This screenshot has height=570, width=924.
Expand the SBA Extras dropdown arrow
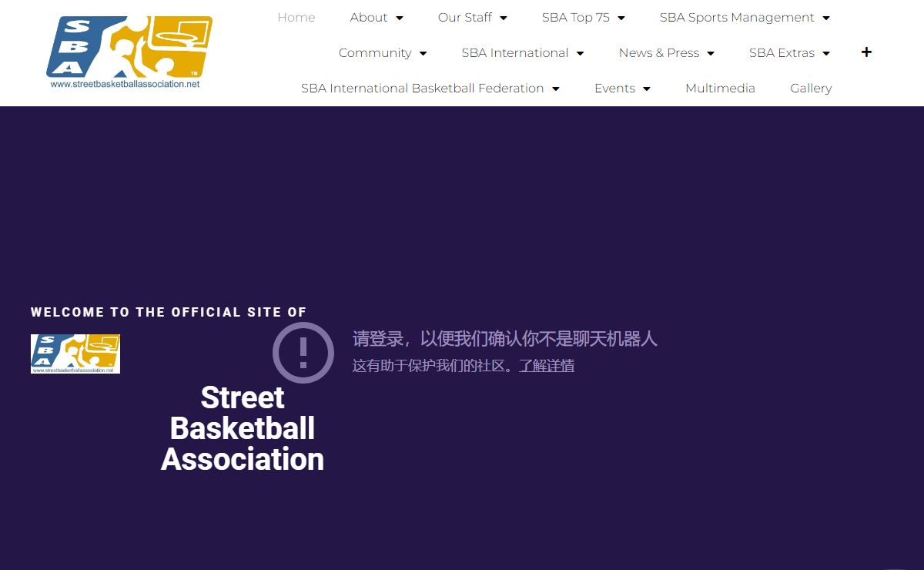[825, 53]
